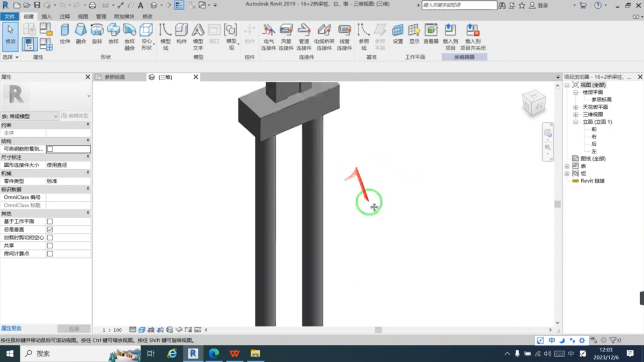Add a 管道连接件 pipe connector
This screenshot has width=644, height=362.
[x=304, y=37]
